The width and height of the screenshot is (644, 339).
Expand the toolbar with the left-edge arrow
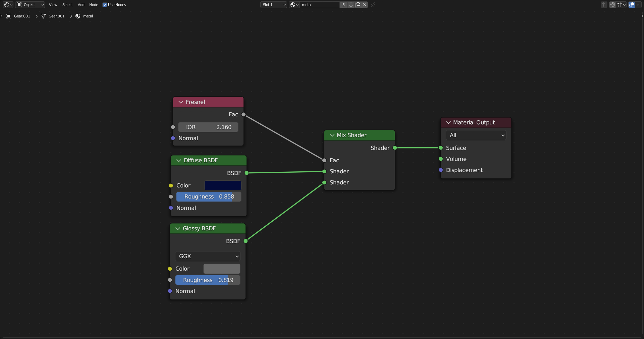click(x=1, y=16)
